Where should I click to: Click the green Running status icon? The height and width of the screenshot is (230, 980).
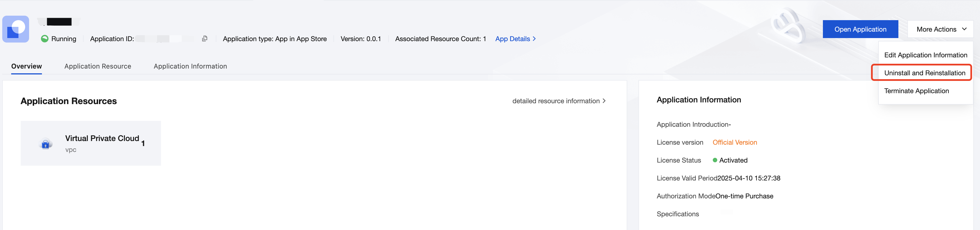click(x=44, y=39)
